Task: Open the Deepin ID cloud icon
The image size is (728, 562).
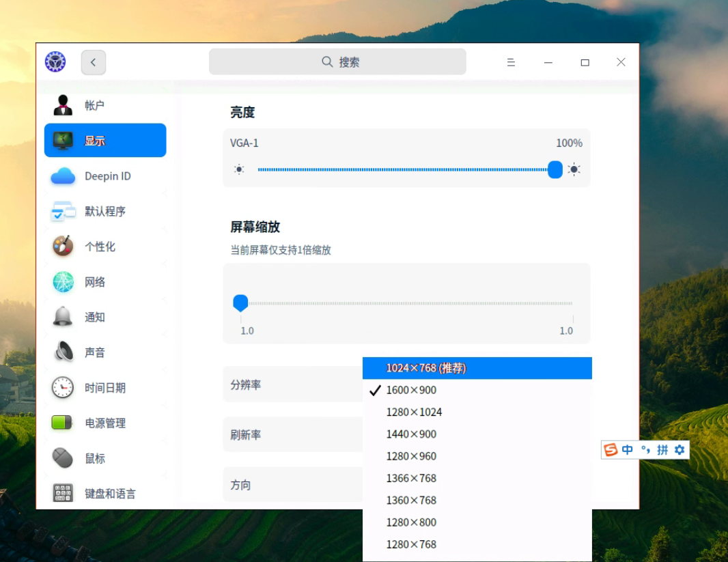Action: (x=63, y=176)
